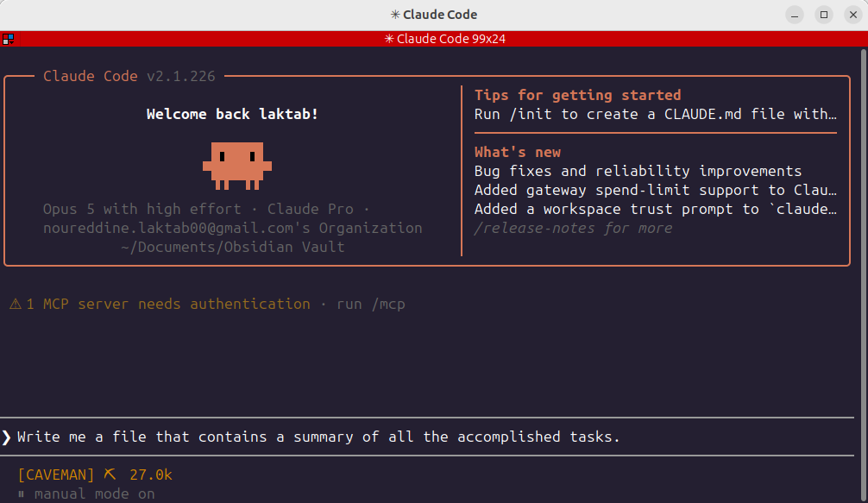Click the 'Tips for getting started' heading
Image resolution: width=868 pixels, height=503 pixels.
tap(577, 95)
